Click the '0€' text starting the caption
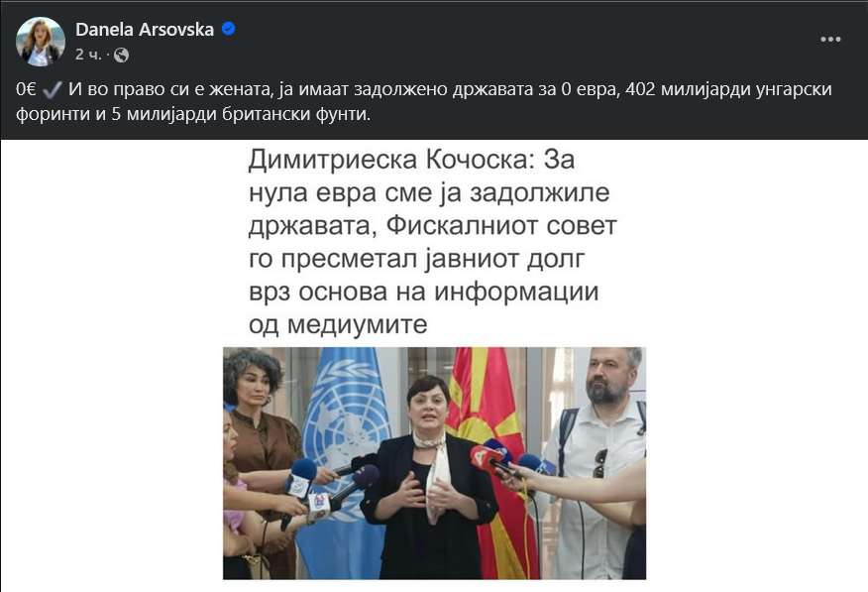Screen dimensions: 868x592 26,89
